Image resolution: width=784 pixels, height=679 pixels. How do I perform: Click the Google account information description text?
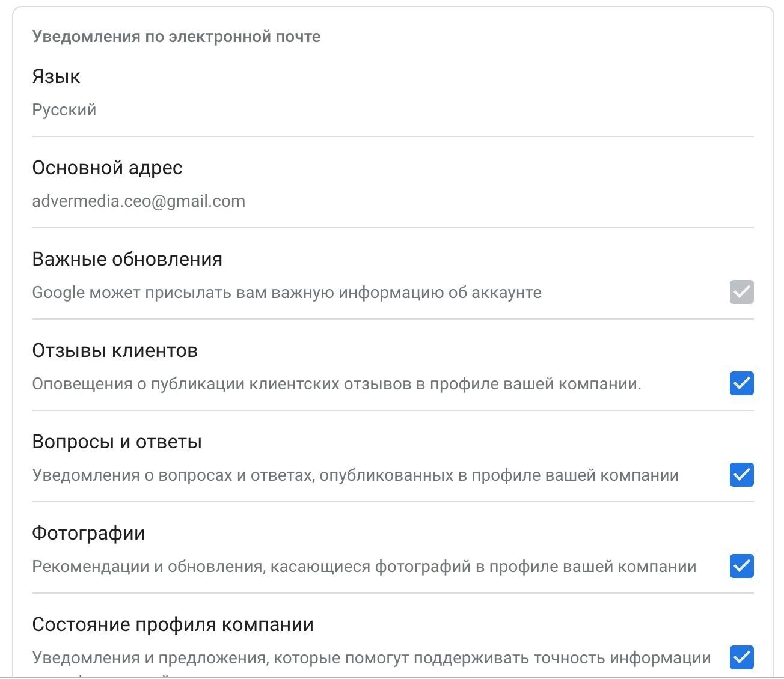tap(286, 293)
